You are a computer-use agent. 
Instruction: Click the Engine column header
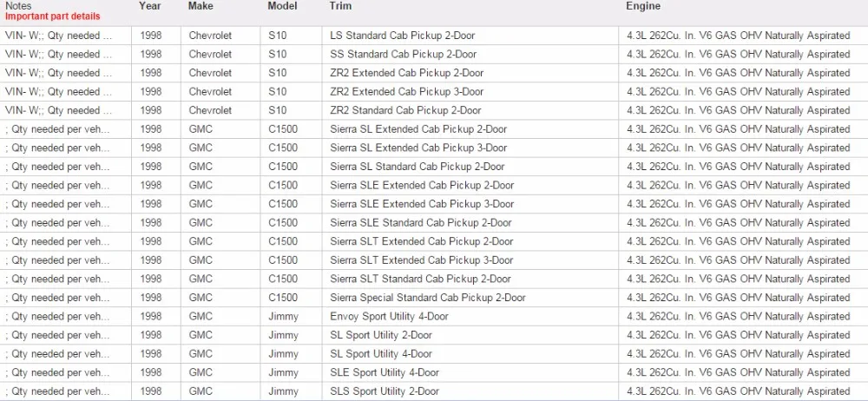pos(643,6)
